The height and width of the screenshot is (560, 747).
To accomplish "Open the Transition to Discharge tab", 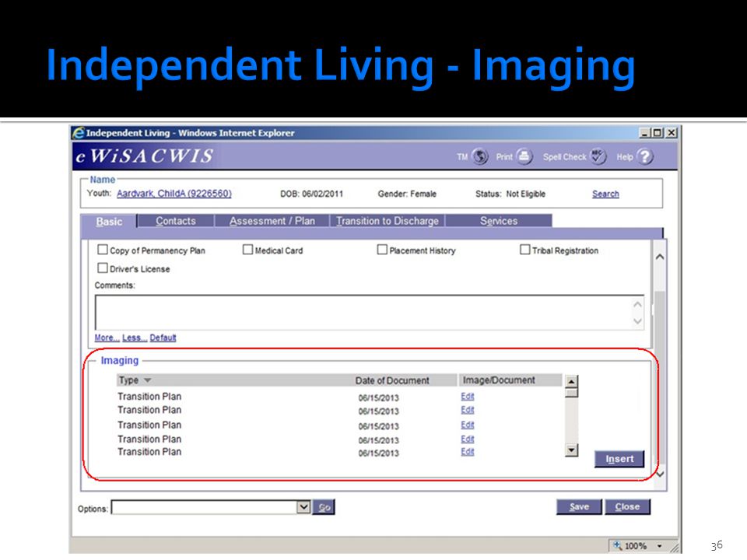I will click(388, 221).
